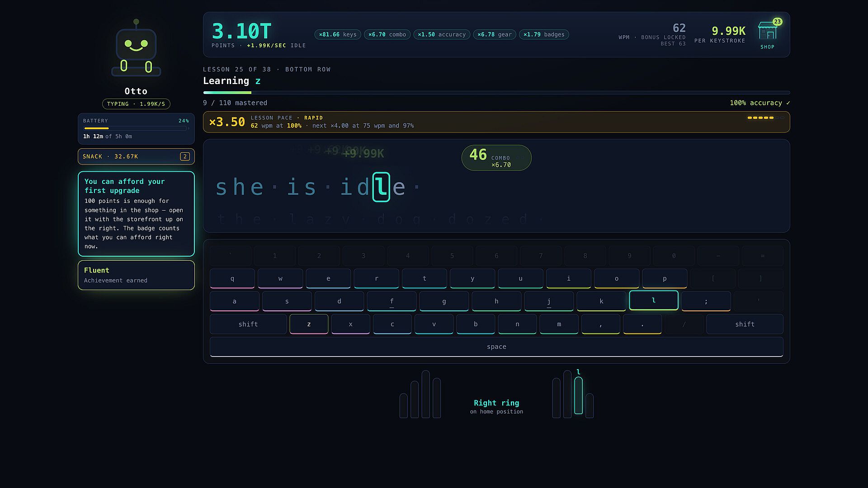Click the comma key on the keyboard
Viewport: 868px width, 488px height.
(601, 324)
